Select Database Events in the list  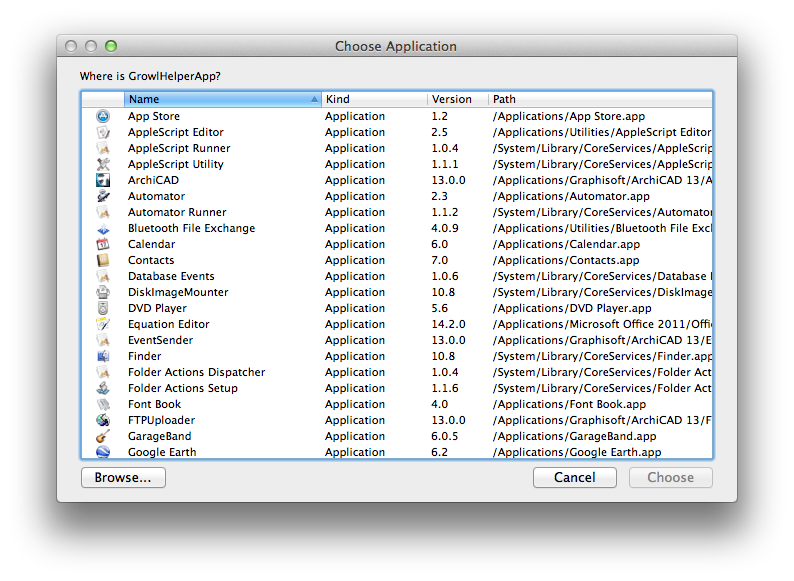click(171, 276)
